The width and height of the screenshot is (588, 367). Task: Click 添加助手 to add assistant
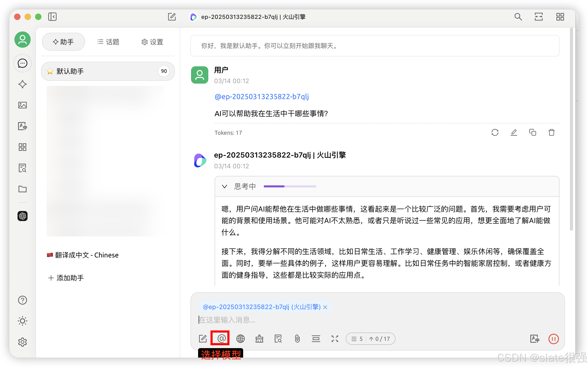(x=66, y=278)
